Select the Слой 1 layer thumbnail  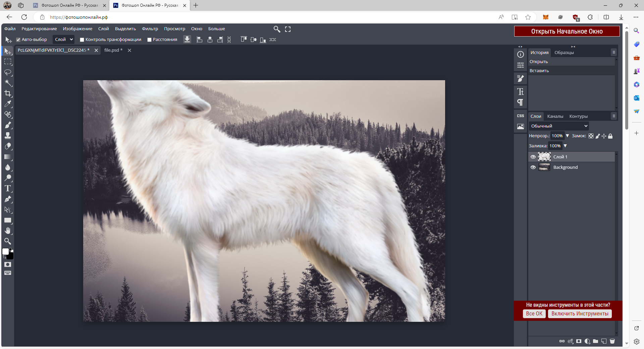pyautogui.click(x=544, y=157)
